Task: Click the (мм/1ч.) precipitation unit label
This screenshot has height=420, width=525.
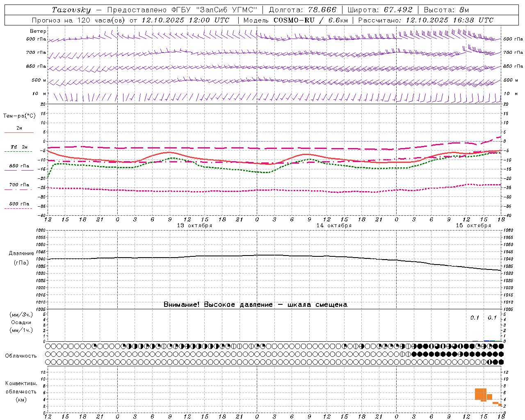Action: click(21, 330)
